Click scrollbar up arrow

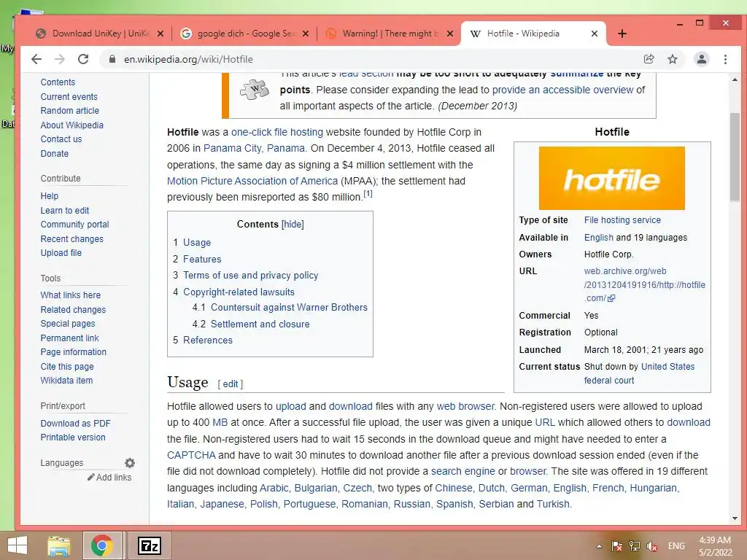coord(735,79)
